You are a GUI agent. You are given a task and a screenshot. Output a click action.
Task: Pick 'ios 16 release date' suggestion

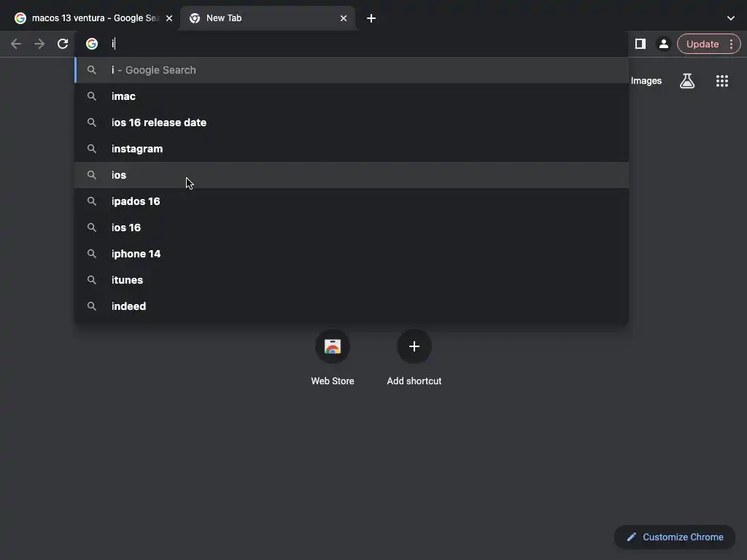click(x=352, y=122)
